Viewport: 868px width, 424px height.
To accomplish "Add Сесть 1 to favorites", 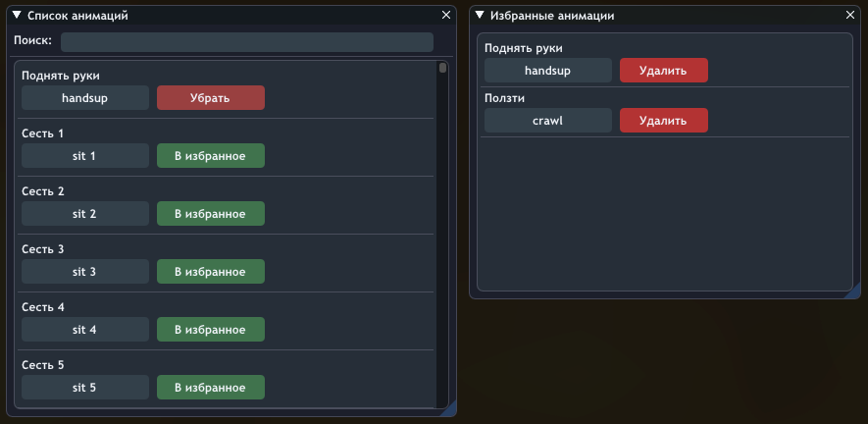I will point(211,156).
